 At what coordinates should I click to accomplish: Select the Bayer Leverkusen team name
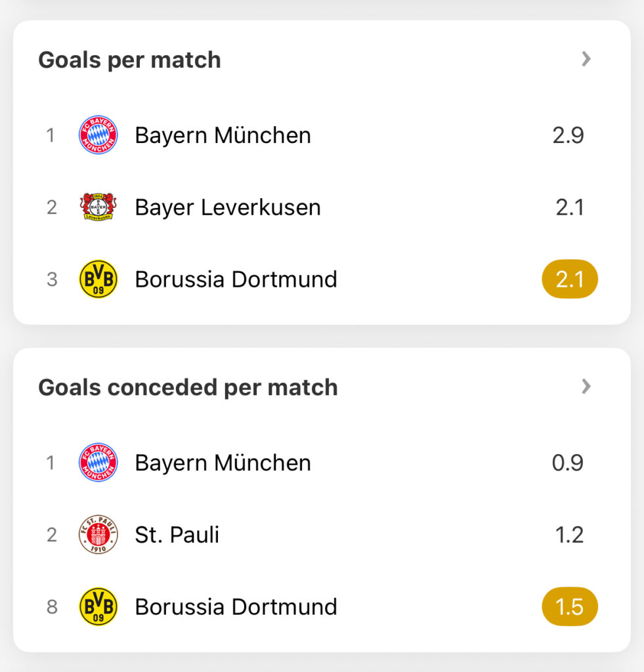(228, 207)
